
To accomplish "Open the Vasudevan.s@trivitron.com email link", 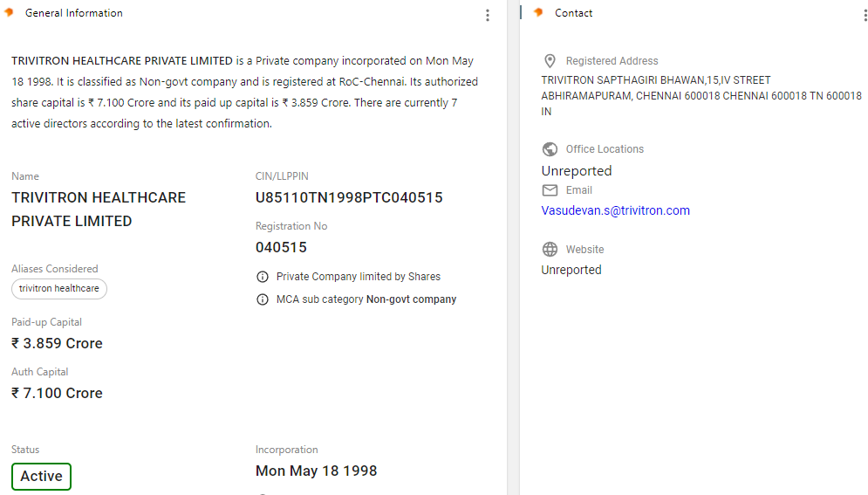I will 616,210.
